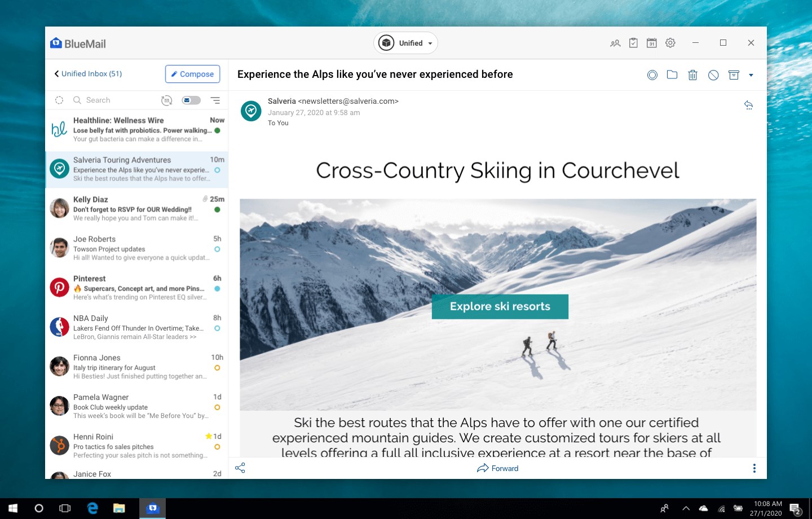Screen dimensions: 812x519
Task: Click the BlueMail logo
Action: click(78, 43)
